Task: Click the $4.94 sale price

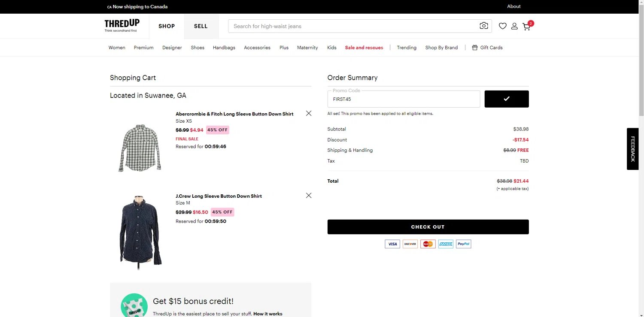Action: (x=197, y=130)
